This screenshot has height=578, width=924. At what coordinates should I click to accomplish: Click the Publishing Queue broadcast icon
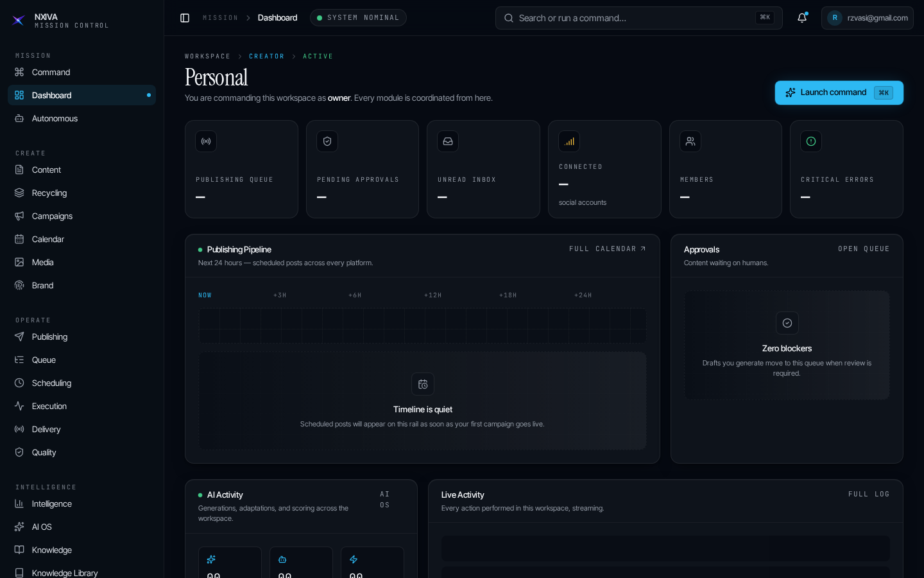(x=206, y=141)
